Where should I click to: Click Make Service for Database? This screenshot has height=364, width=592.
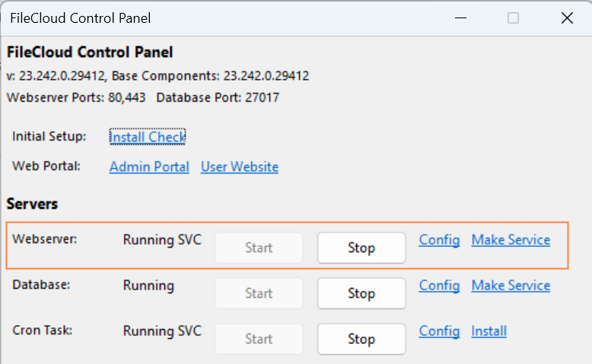(511, 286)
